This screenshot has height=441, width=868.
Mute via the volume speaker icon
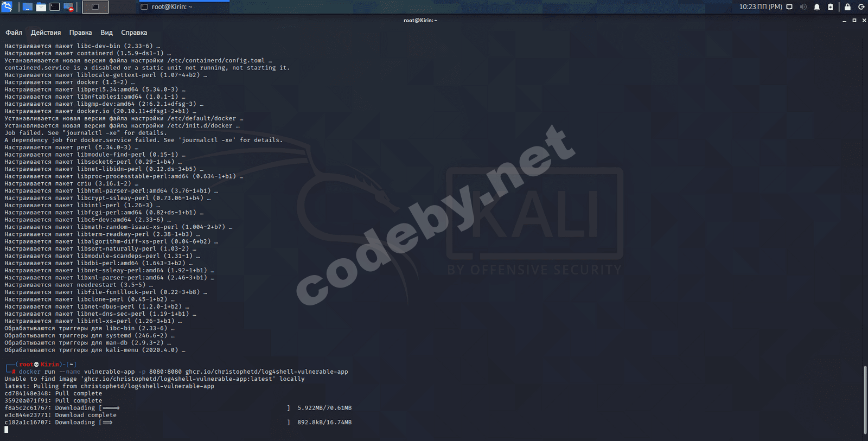pyautogui.click(x=803, y=7)
